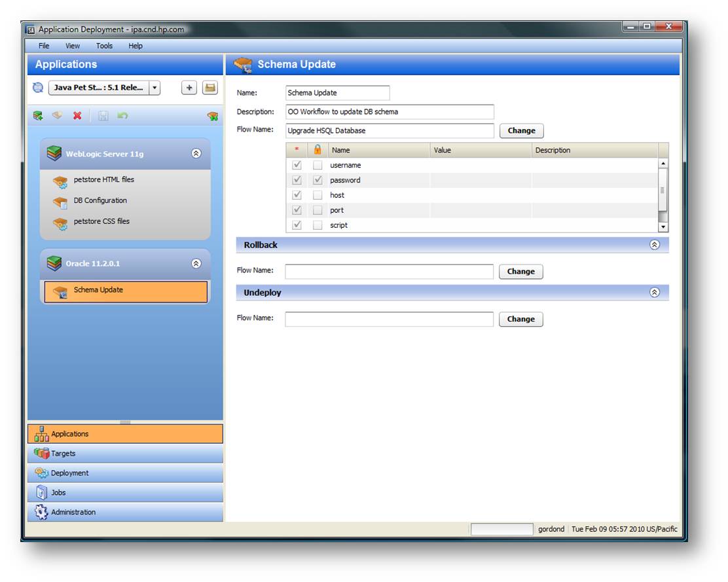Click the Description input field
This screenshot has height=582, width=728.
coord(390,112)
